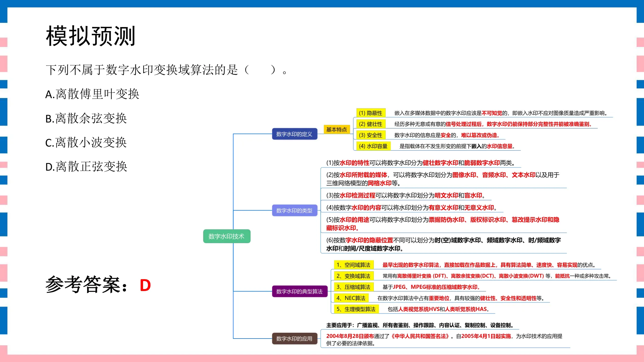Click type item (4) 有意义水印和无意义水印
This screenshot has width=644, height=362.
[x=412, y=208]
